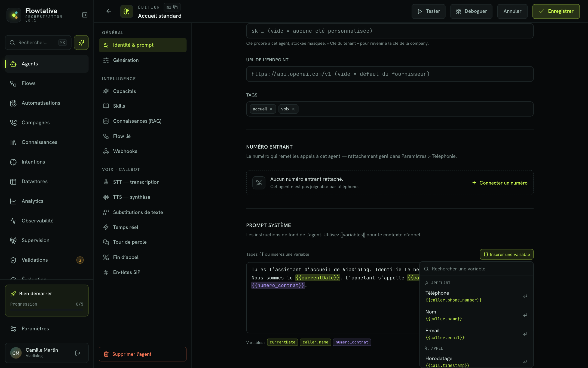
Task: Open Agents in the sidebar
Action: [47, 64]
